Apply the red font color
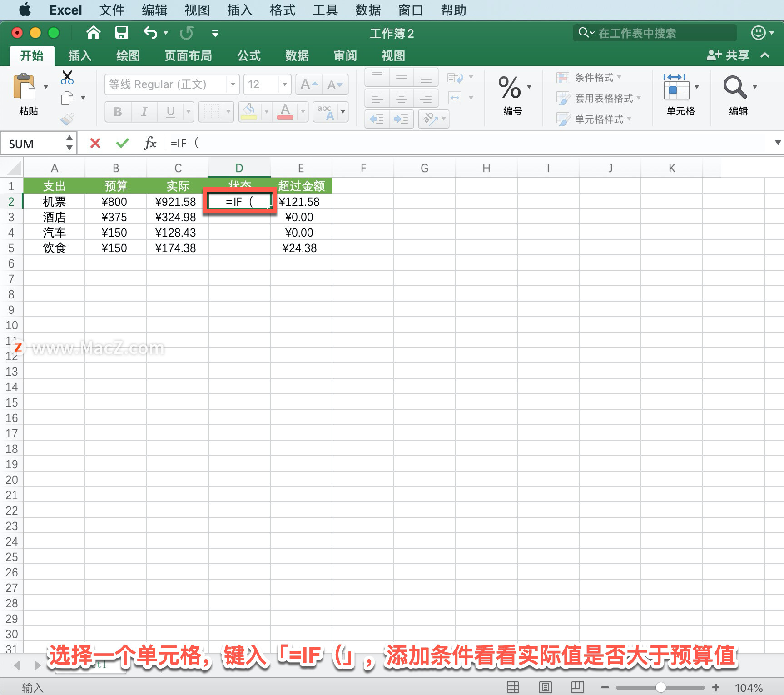This screenshot has height=695, width=784. click(285, 112)
